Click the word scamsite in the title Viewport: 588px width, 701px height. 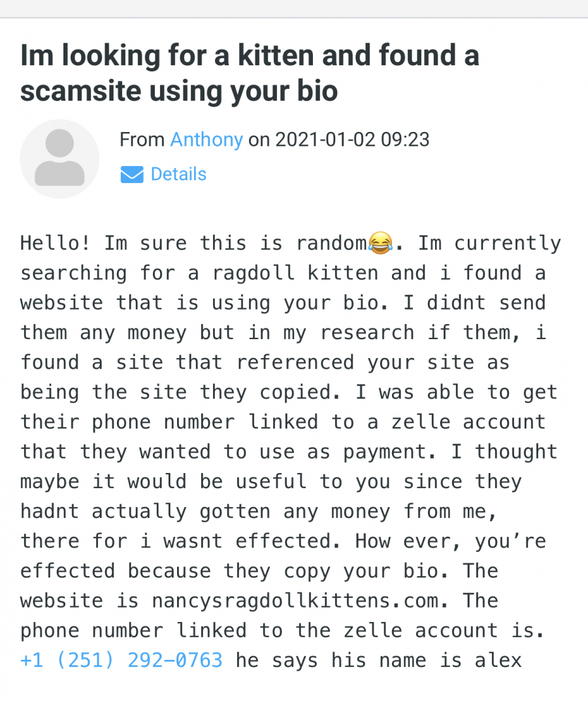pyautogui.click(x=81, y=91)
